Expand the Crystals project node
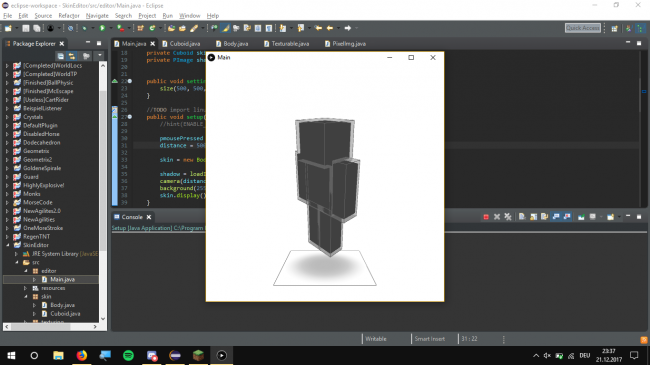Viewport: 650px width, 365px height. click(x=7, y=117)
